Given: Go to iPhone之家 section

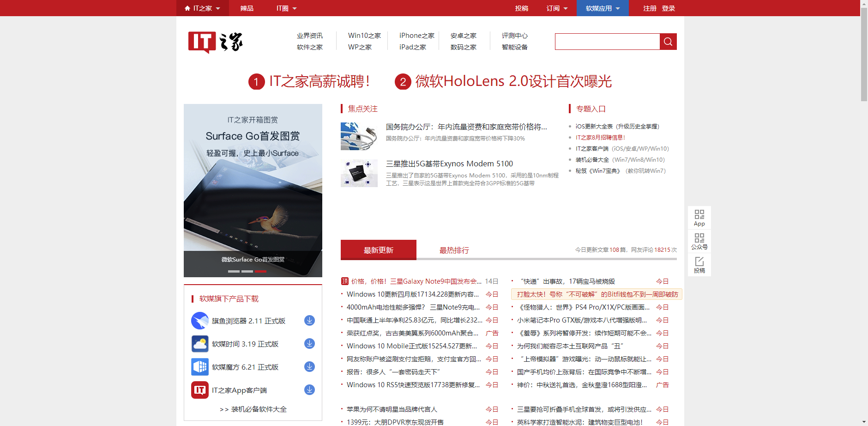Looking at the screenshot, I should click(x=417, y=36).
